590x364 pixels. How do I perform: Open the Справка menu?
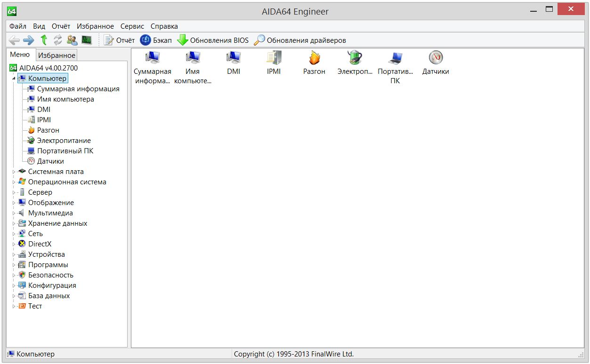click(164, 26)
